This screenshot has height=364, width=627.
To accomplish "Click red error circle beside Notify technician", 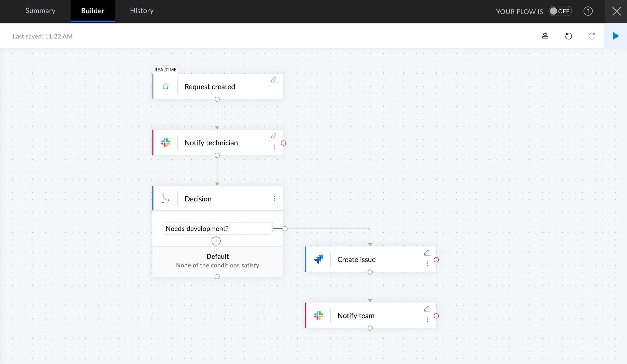I will point(283,143).
